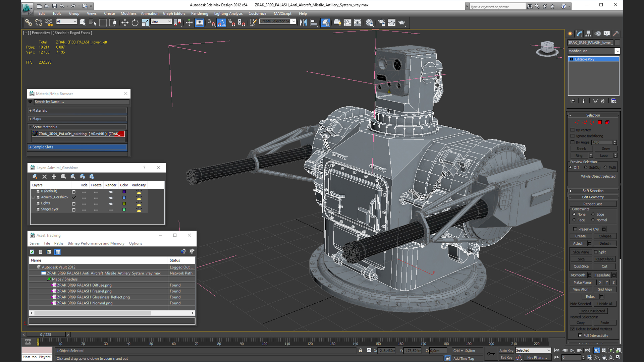Viewport: 644px width, 362px height.
Task: Open the Motion command panel
Action: pyautogui.click(x=598, y=34)
